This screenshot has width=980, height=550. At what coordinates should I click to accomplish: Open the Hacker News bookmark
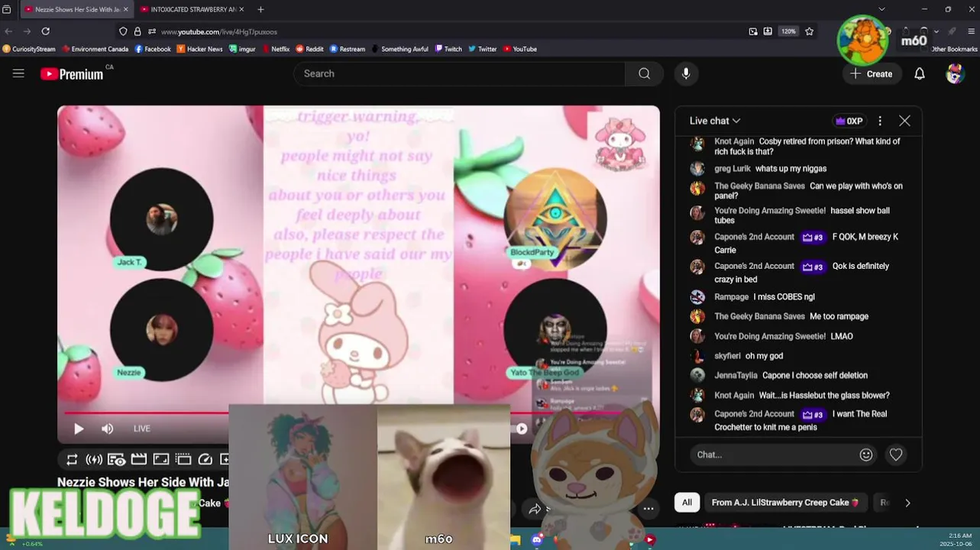[x=200, y=49]
